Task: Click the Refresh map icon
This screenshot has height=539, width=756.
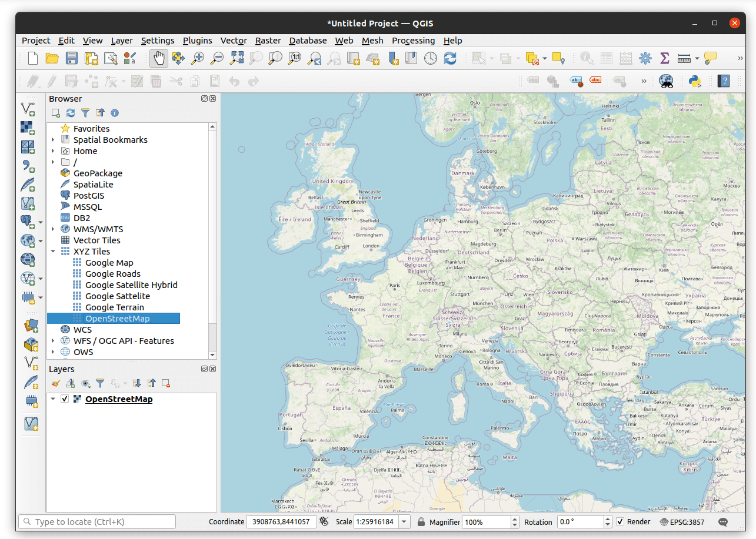Action: [x=449, y=58]
